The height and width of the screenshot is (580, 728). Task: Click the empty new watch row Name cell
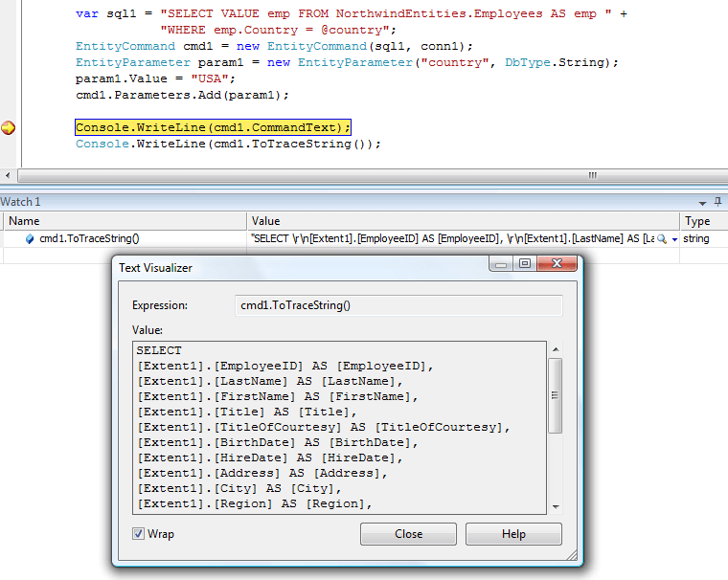125,256
